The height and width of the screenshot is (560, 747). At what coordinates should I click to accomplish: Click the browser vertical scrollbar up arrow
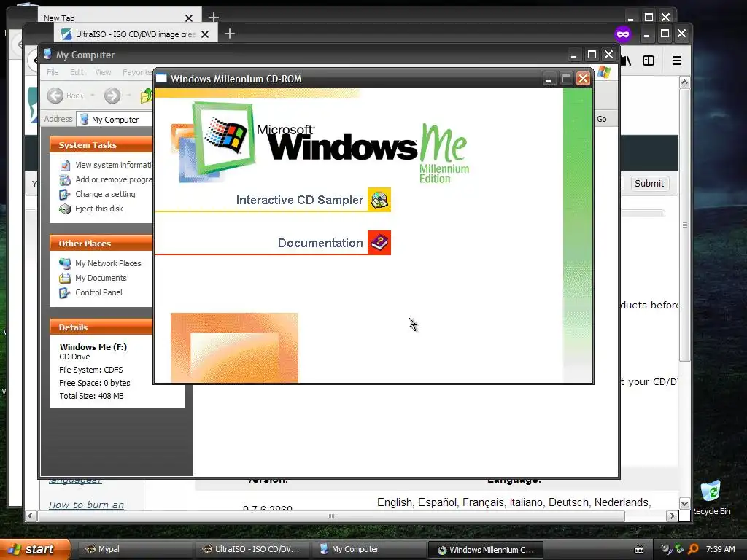684,82
